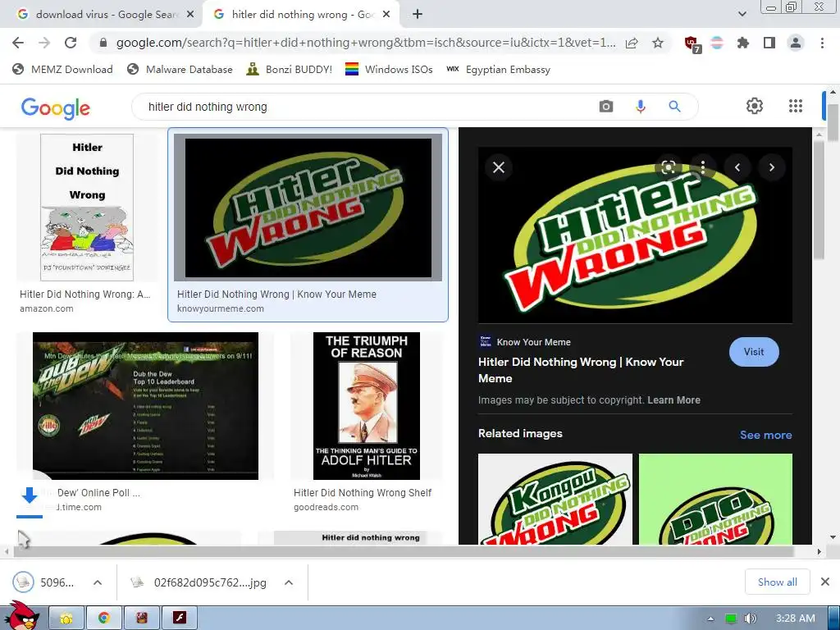
Task: Open the Chrome profile avatar
Action: (796, 43)
